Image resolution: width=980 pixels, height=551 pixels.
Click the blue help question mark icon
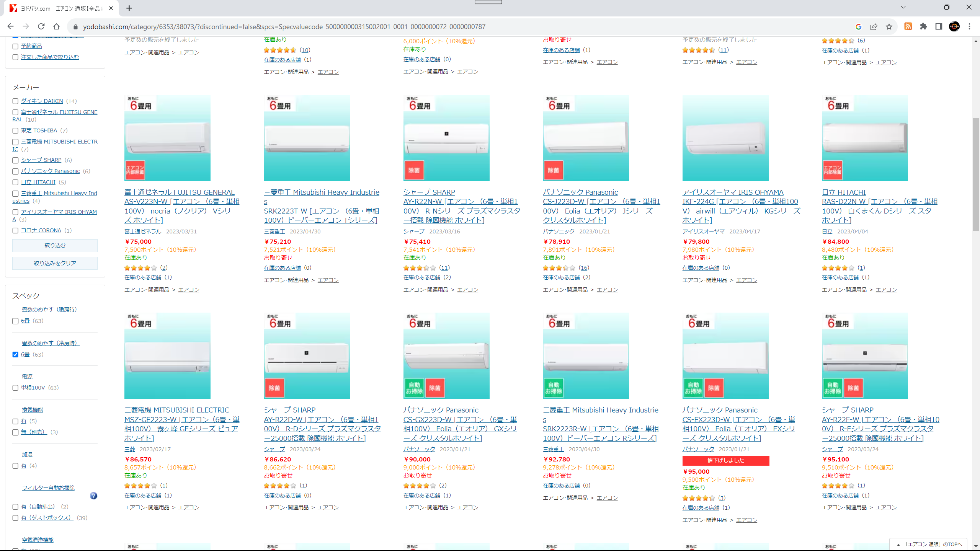click(93, 496)
